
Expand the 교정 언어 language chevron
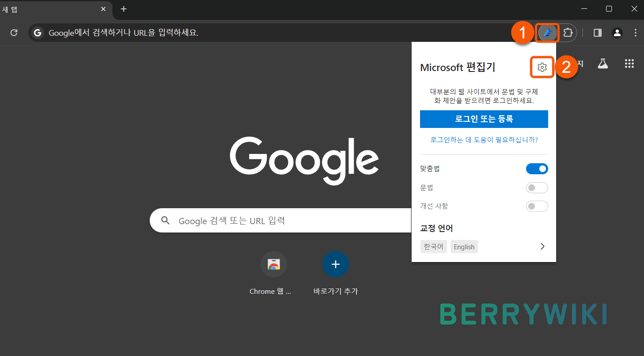click(x=542, y=247)
